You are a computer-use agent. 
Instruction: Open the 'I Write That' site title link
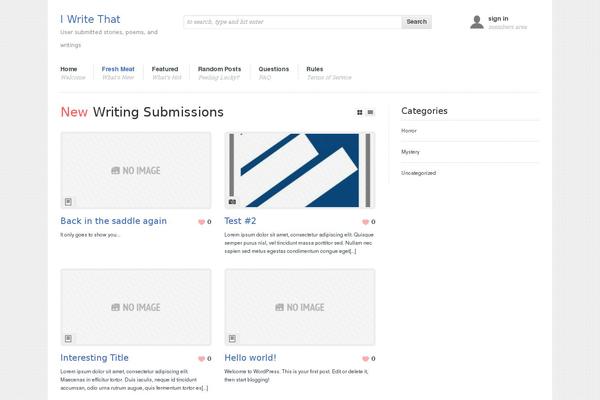pyautogui.click(x=90, y=19)
